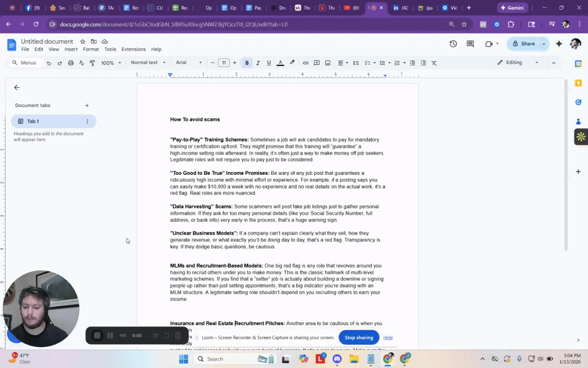Image resolution: width=588 pixels, height=368 pixels.
Task: Open the Format menu
Action: [91, 49]
